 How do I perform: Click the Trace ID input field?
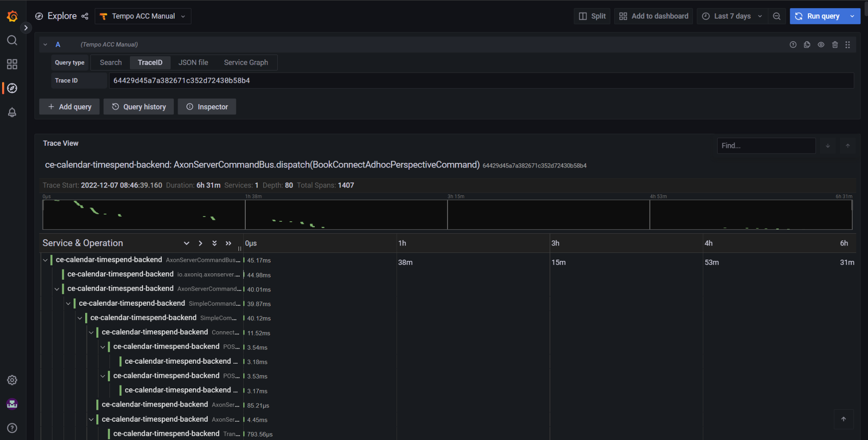481,81
